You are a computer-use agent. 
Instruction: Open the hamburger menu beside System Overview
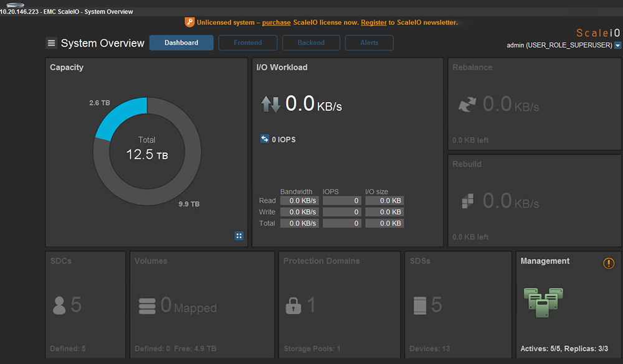pos(51,43)
